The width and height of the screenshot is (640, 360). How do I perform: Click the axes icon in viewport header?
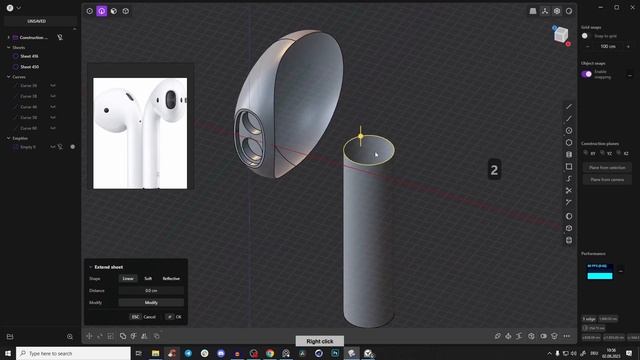click(545, 11)
